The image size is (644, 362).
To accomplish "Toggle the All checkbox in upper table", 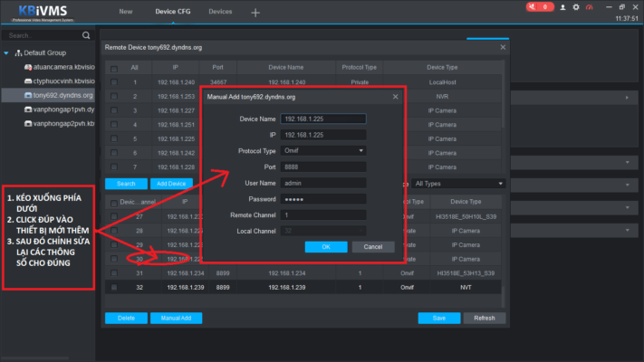I will (x=114, y=69).
